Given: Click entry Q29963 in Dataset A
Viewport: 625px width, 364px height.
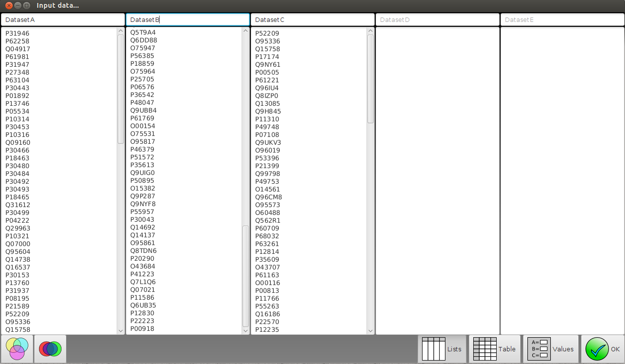Looking at the screenshot, I should click(18, 228).
